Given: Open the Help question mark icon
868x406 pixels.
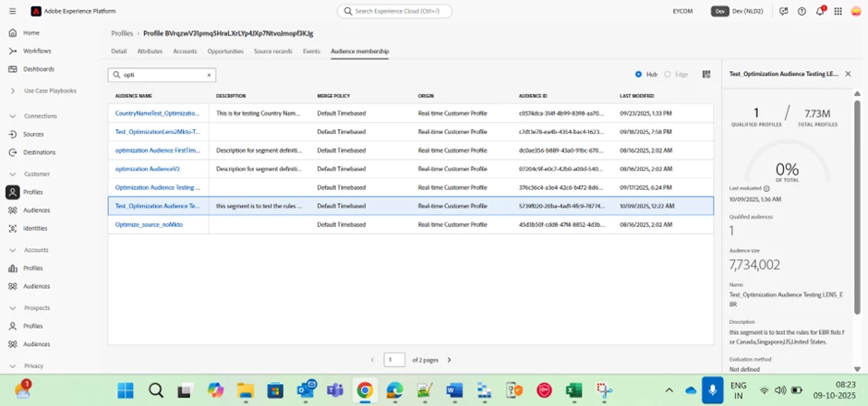Looking at the screenshot, I should [802, 11].
